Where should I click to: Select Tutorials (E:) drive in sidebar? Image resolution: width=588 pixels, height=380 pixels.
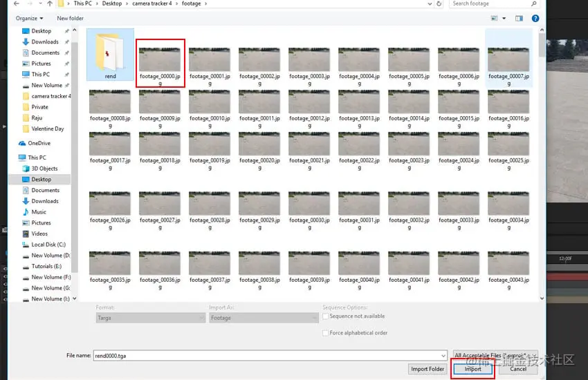(x=46, y=267)
